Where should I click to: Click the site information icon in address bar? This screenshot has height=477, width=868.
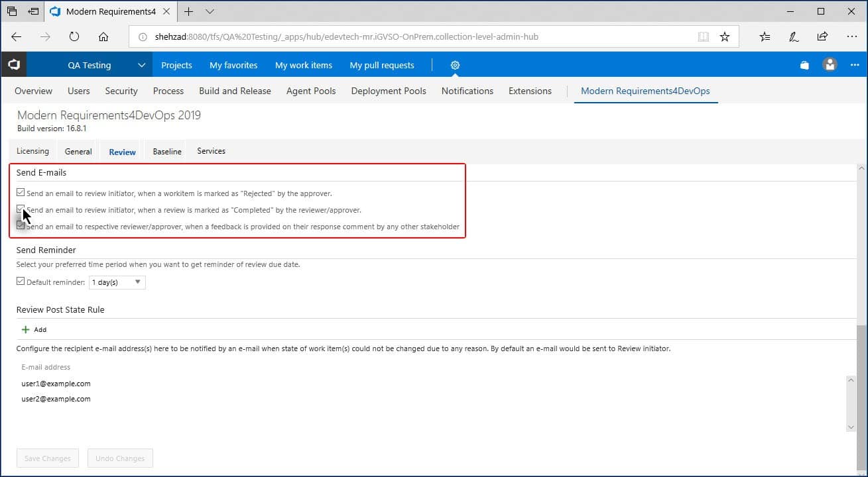coord(142,37)
